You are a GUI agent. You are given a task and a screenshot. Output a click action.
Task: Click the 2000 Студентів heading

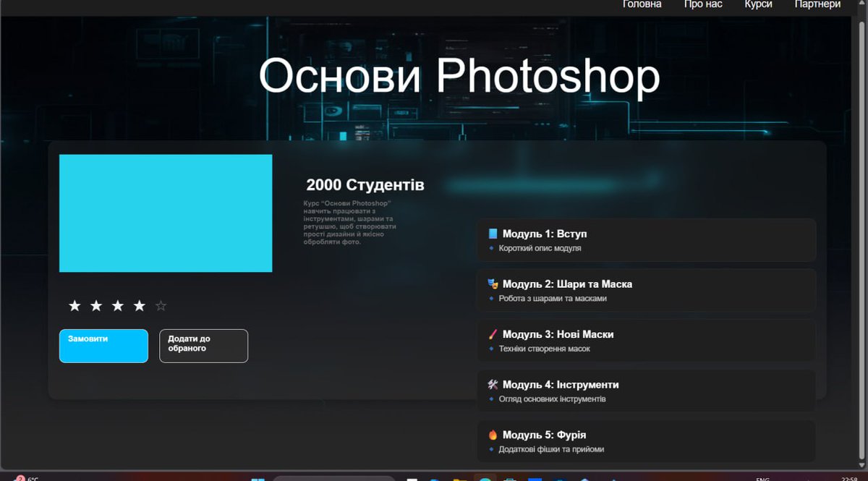(365, 185)
